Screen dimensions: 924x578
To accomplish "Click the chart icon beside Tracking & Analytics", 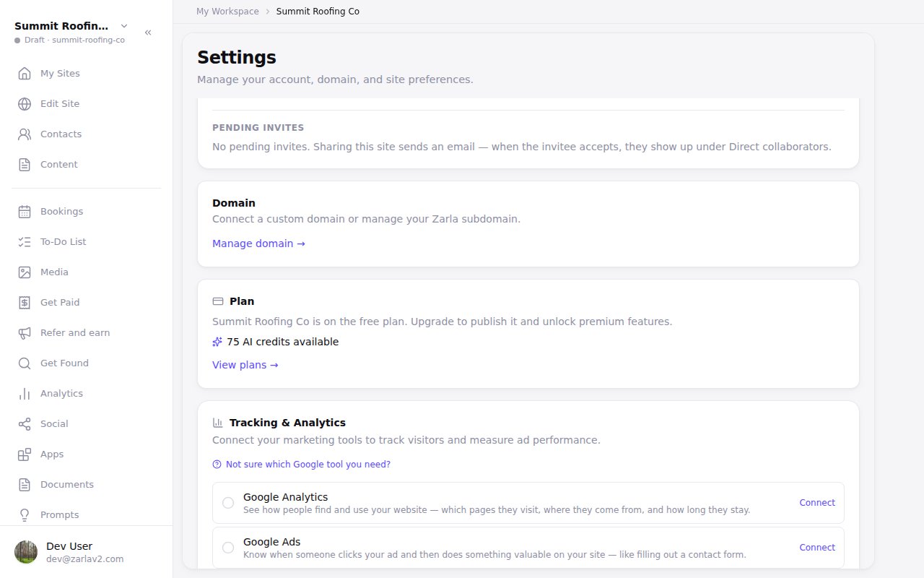I will [x=218, y=423].
